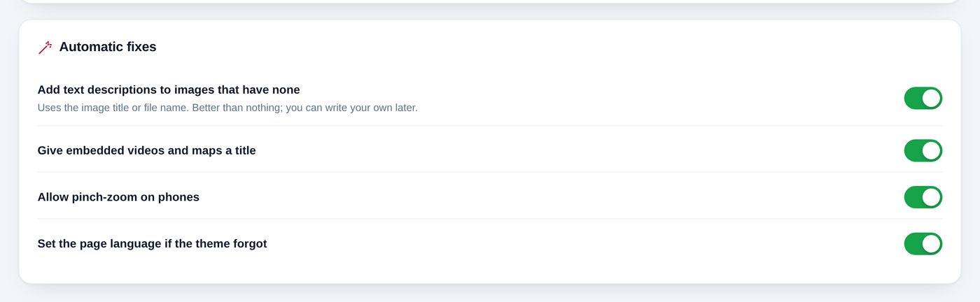The height and width of the screenshot is (302, 980).
Task: Click the divider line beneath the embedded videos row
Action: coord(490,172)
